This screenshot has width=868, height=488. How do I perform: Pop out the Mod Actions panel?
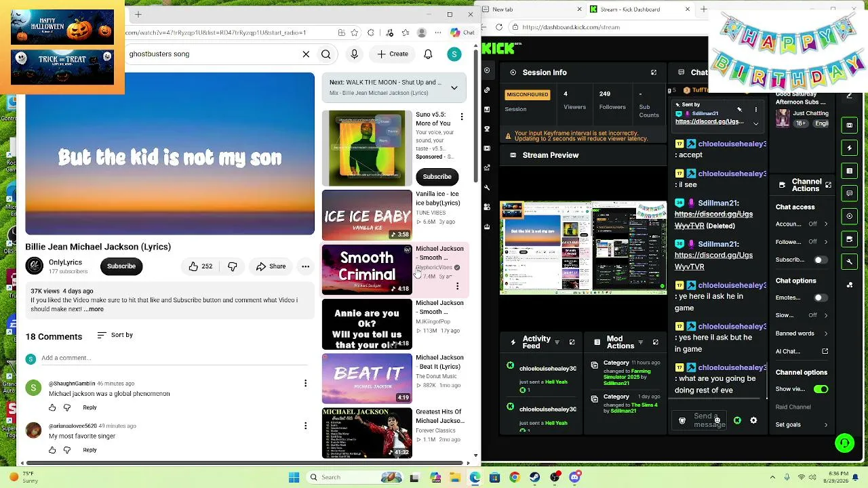(655, 342)
